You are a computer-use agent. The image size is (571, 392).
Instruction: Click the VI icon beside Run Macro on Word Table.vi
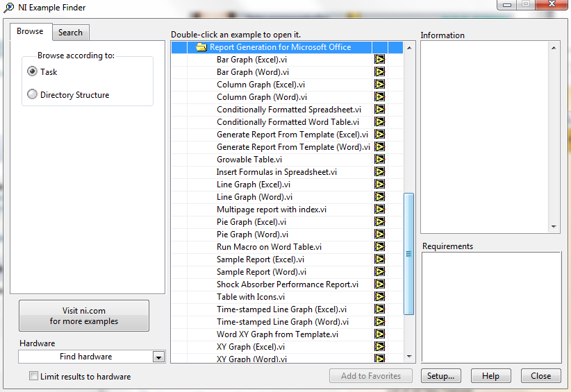tap(379, 246)
